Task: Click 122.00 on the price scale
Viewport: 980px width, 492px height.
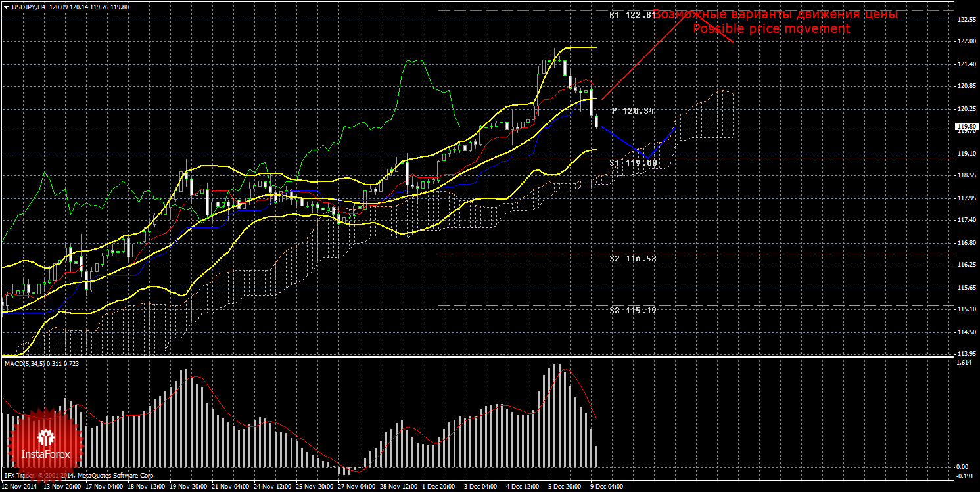Action: click(966, 41)
